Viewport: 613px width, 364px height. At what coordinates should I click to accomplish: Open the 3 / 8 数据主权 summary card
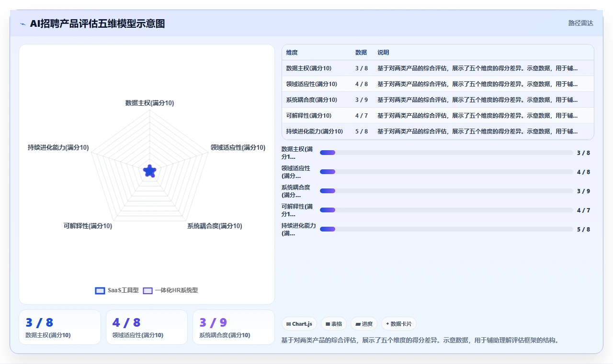[60, 327]
